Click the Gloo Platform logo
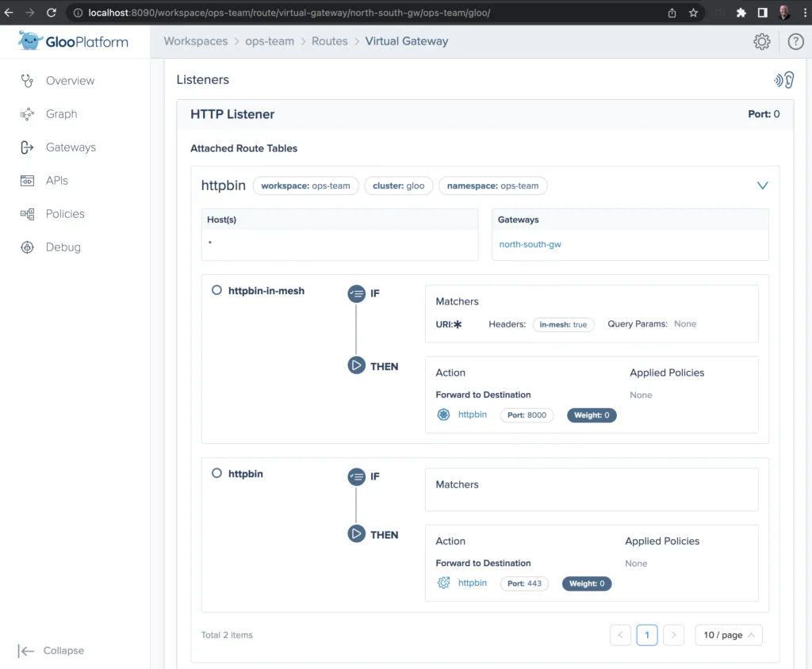 (x=73, y=41)
